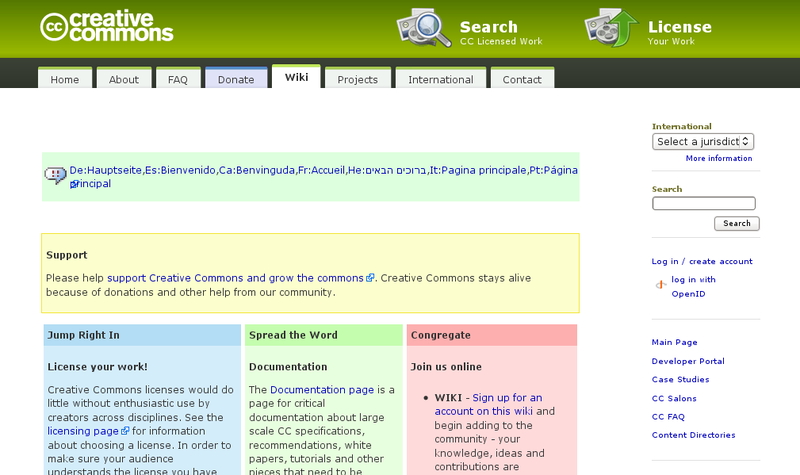Go to the Projects tab

click(x=357, y=79)
